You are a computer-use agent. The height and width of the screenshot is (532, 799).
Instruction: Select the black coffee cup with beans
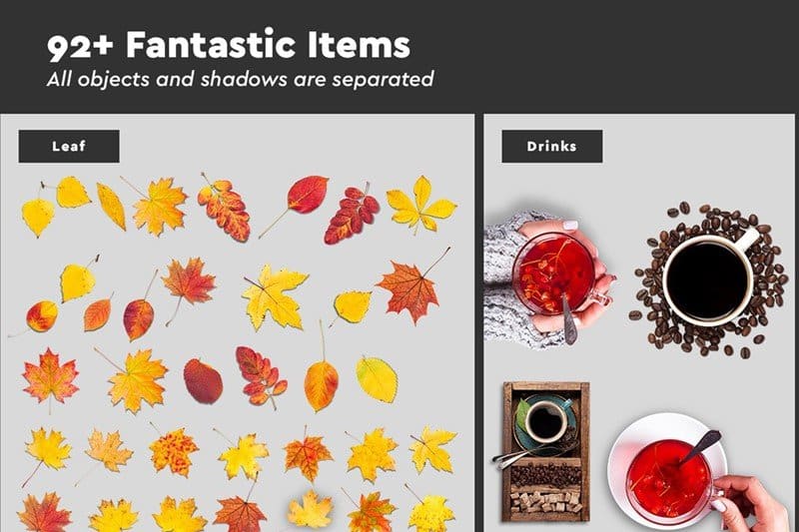[x=708, y=278]
